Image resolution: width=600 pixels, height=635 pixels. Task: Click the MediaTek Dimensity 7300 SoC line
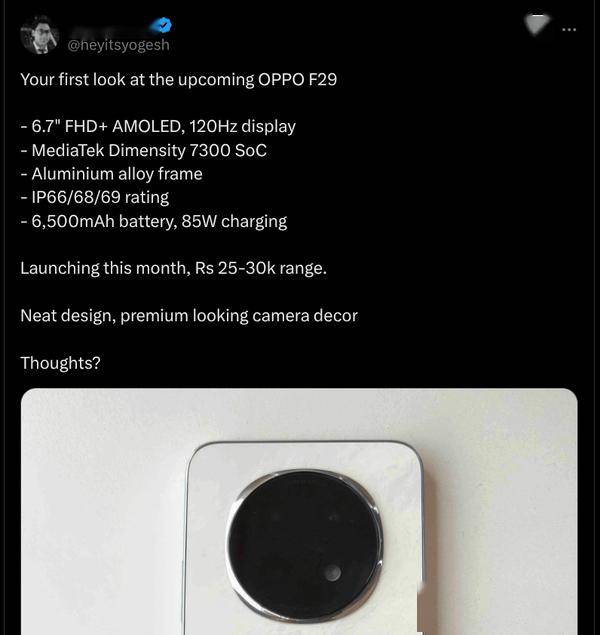point(143,150)
